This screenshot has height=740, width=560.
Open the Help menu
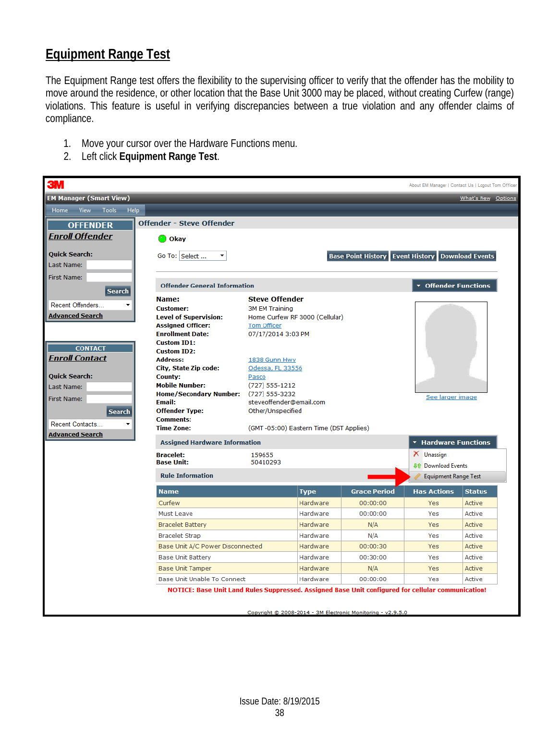tap(133, 210)
